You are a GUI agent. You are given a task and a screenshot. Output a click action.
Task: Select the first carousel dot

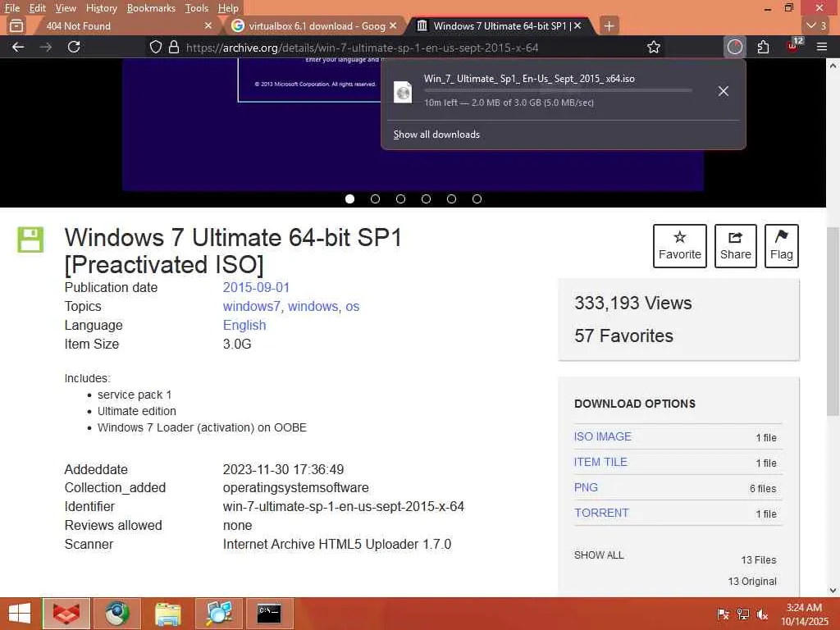(x=349, y=199)
